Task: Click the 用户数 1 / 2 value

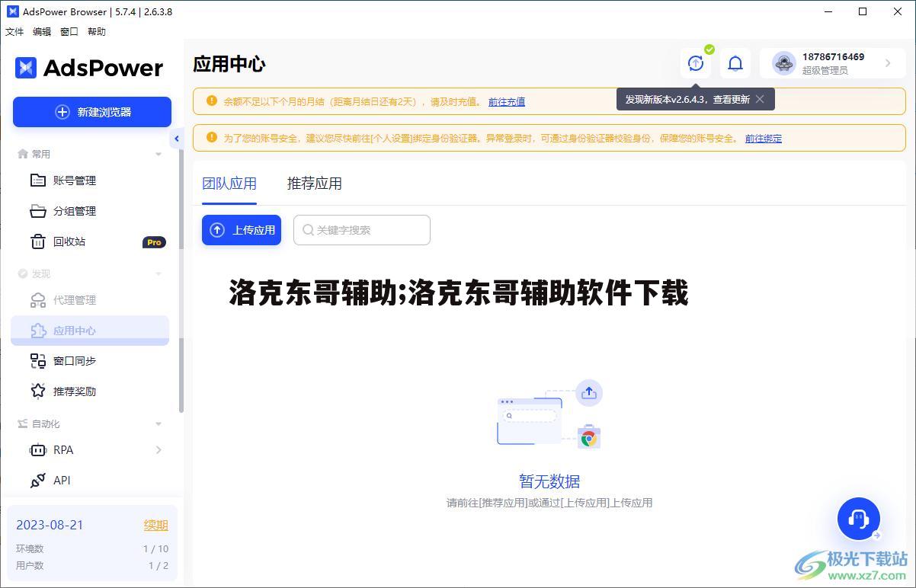Action: point(159,566)
